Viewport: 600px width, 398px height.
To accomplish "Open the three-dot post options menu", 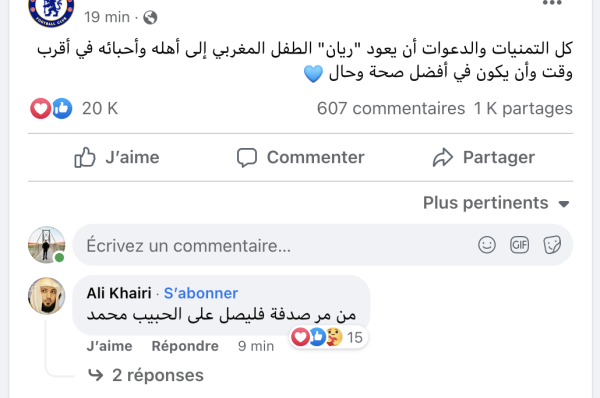I will [x=552, y=3].
